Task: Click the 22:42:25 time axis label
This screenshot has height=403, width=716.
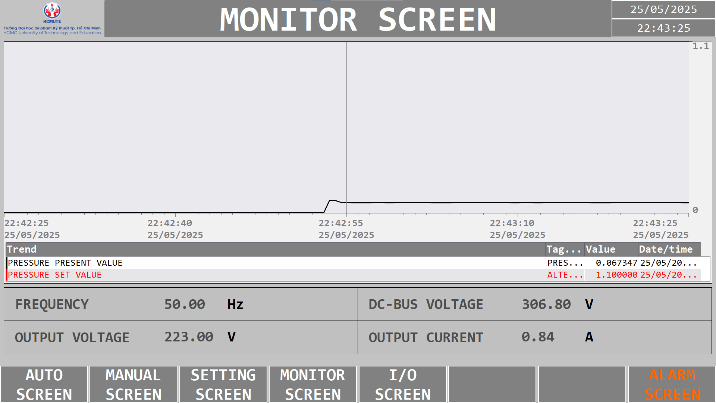Action: pyautogui.click(x=26, y=223)
